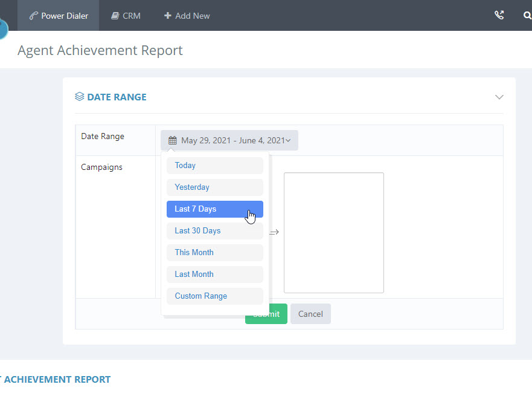Click the calendar icon in date picker
This screenshot has height=393, width=532.
(x=173, y=140)
